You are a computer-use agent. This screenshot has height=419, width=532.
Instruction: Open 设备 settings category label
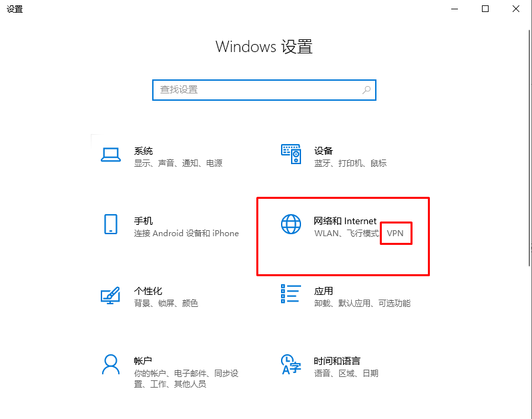click(x=323, y=151)
